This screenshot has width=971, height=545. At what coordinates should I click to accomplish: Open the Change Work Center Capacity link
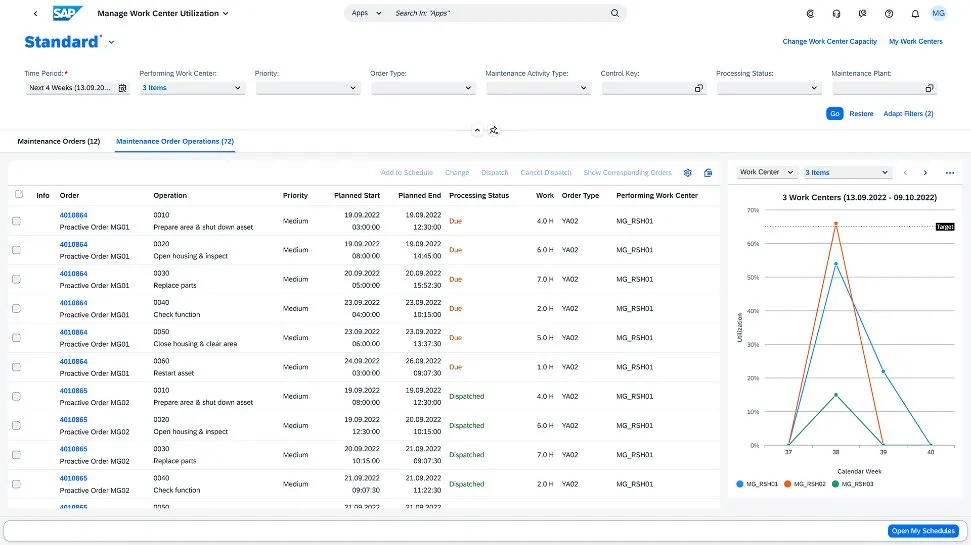click(829, 42)
